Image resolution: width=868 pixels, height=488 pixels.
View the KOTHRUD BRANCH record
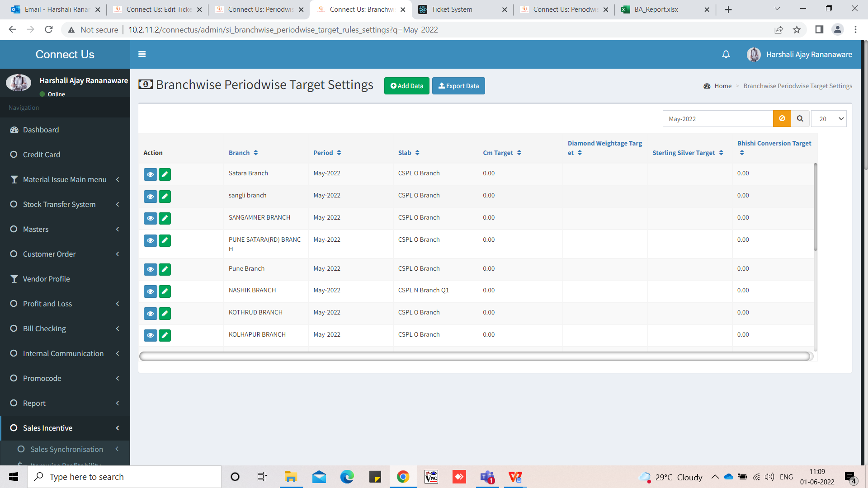click(151, 314)
